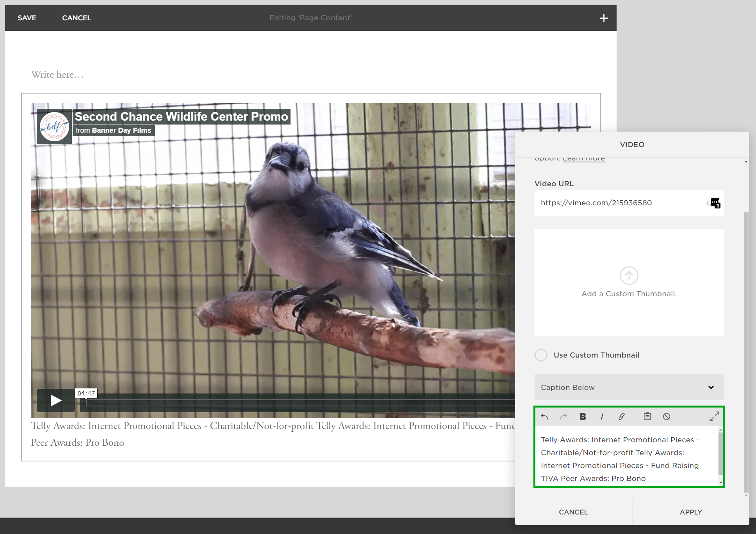
Task: Click the caption editor scroll down arrow
Action: [721, 483]
